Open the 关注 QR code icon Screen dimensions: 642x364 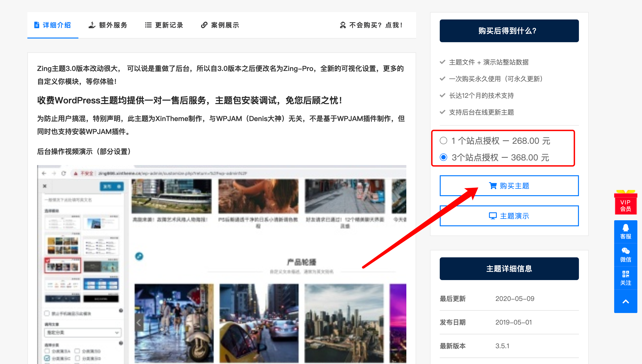626,278
